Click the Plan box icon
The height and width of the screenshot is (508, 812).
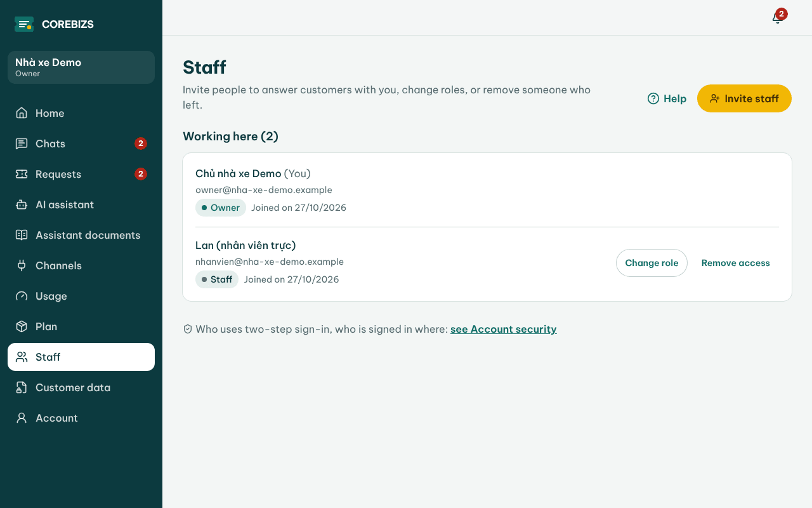pos(22,326)
